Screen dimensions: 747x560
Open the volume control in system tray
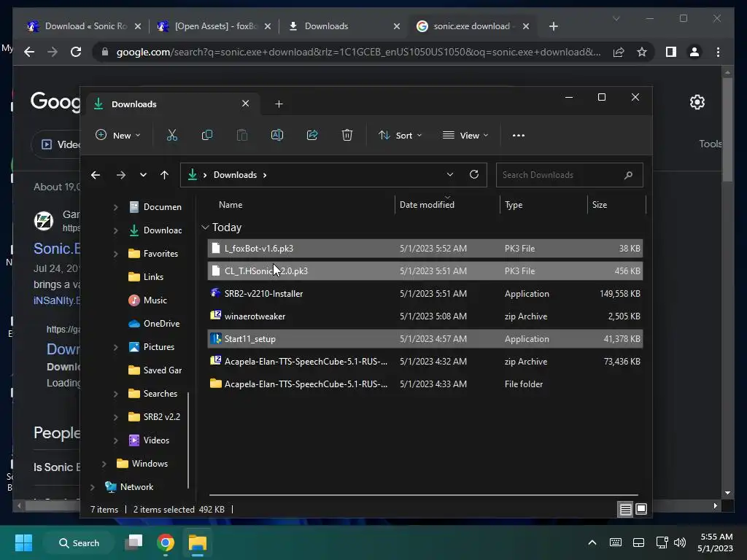680,542
